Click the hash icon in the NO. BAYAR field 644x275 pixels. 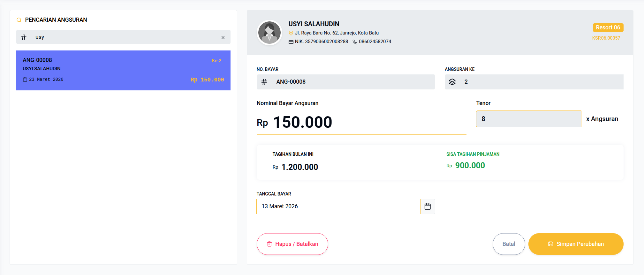264,82
